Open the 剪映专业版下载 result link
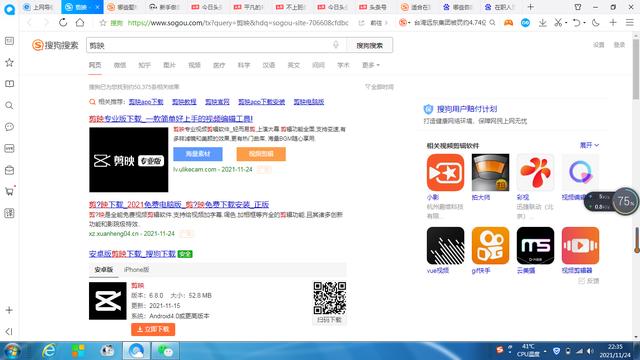 pos(171,119)
